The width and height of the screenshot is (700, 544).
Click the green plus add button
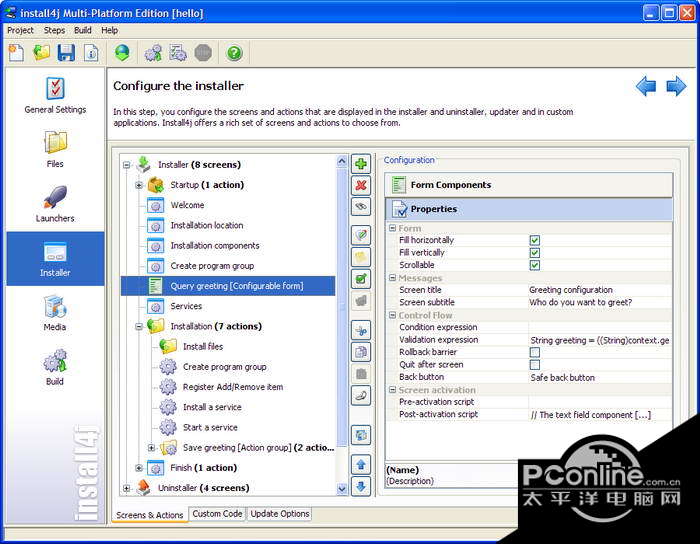tap(361, 164)
